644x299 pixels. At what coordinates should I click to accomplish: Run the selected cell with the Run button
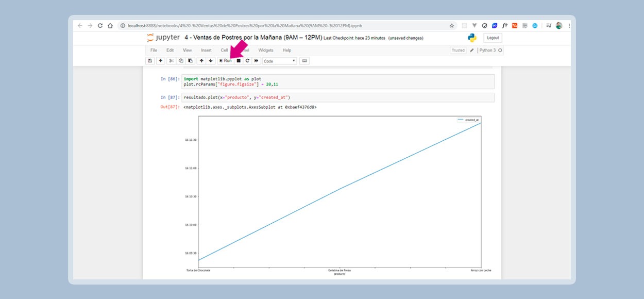[x=225, y=61]
